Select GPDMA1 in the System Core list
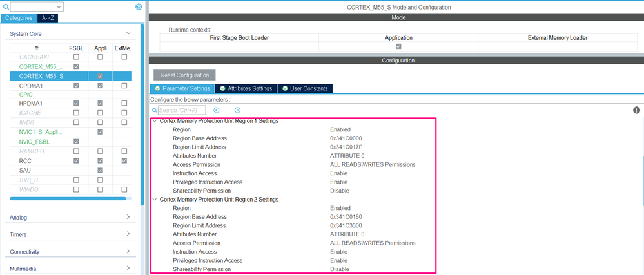The image size is (644, 275). [31, 86]
